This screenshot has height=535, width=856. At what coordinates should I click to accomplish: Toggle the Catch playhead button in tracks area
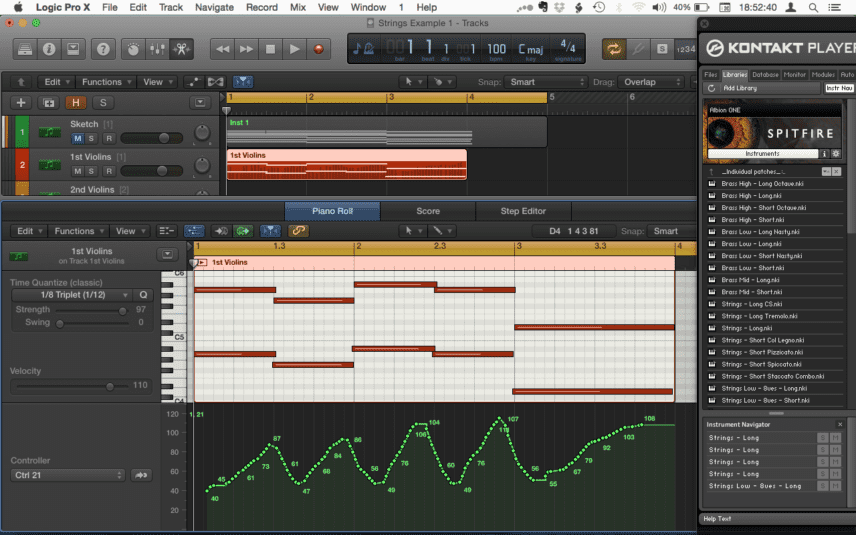[x=243, y=82]
